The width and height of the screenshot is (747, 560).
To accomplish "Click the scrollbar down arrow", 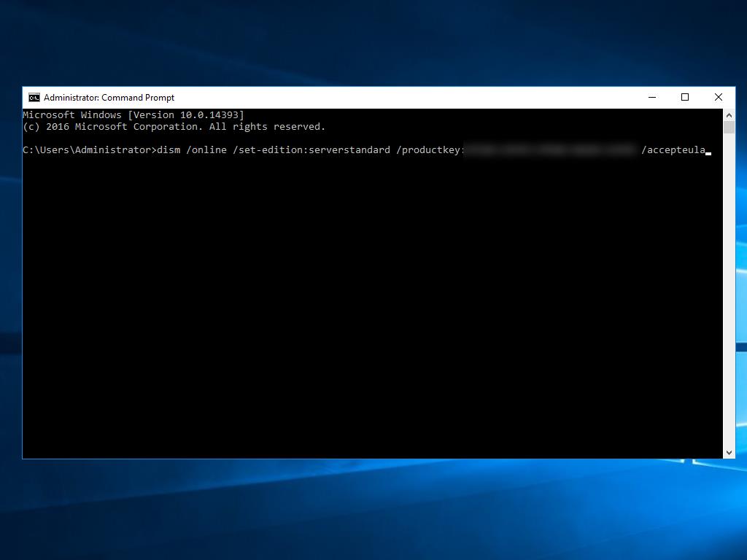I will [729, 453].
